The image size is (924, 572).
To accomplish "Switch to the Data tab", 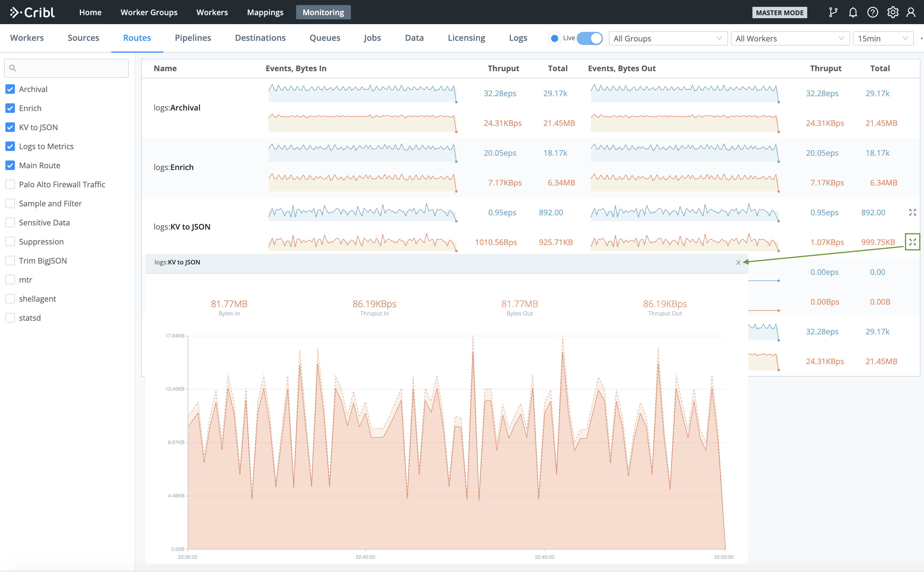I will (414, 38).
